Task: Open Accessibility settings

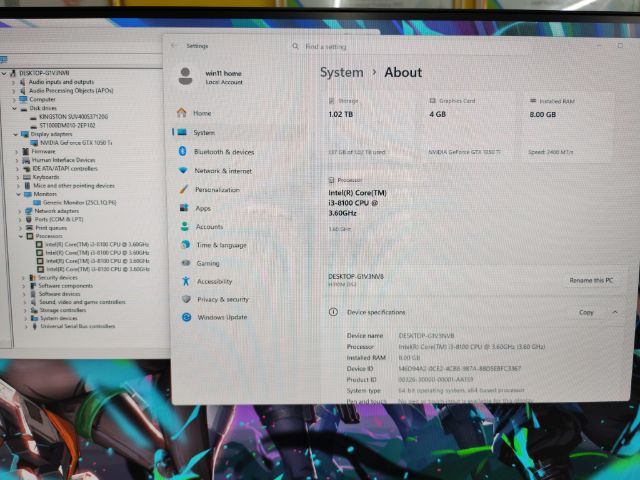Action: click(x=214, y=281)
